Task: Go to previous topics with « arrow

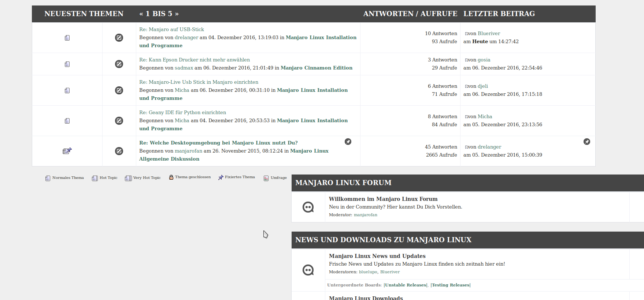Action: 141,14
